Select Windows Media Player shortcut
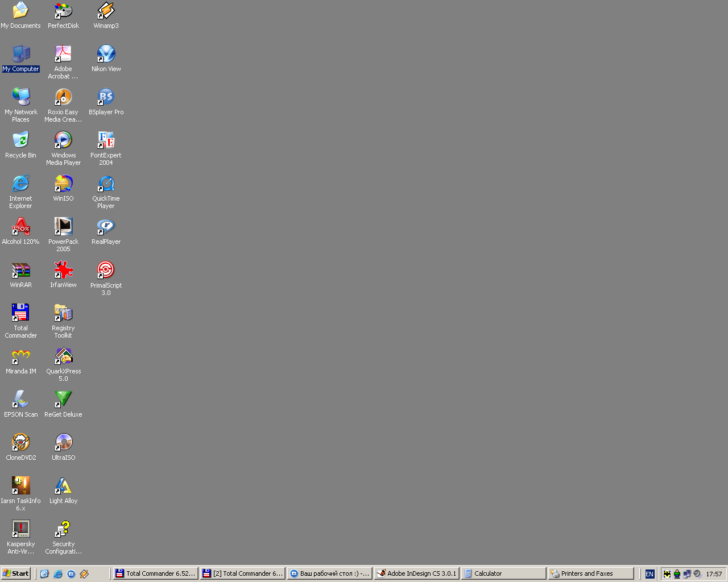This screenshot has height=582, width=728. tap(63, 148)
